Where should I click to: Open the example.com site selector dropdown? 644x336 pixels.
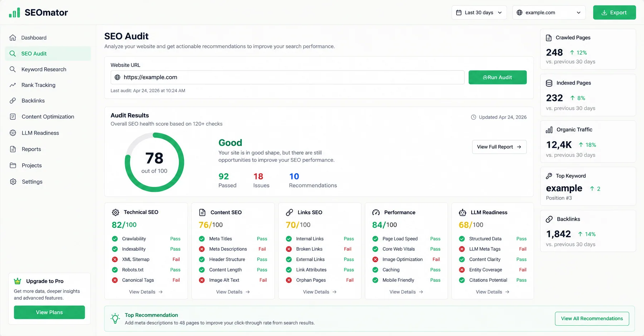tap(549, 13)
